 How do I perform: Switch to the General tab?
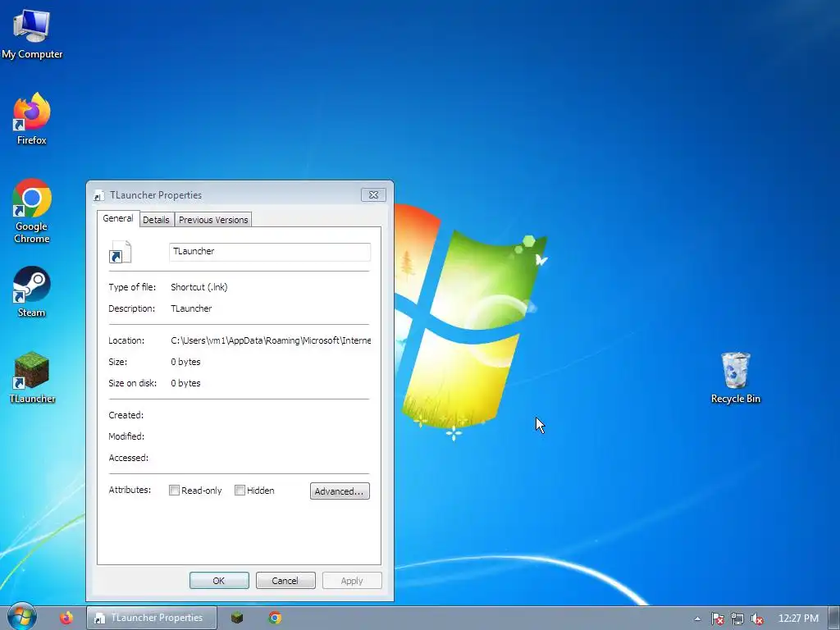[118, 218]
